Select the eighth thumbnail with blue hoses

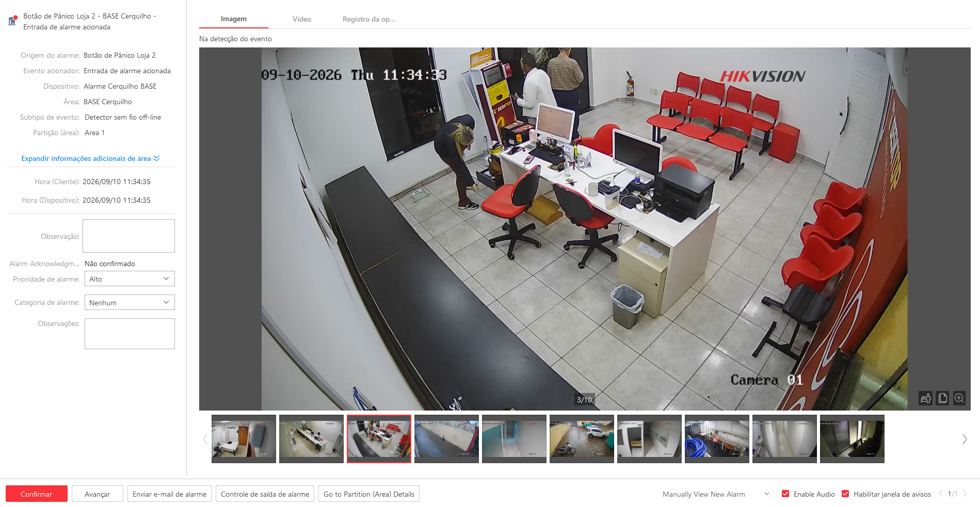(717, 439)
